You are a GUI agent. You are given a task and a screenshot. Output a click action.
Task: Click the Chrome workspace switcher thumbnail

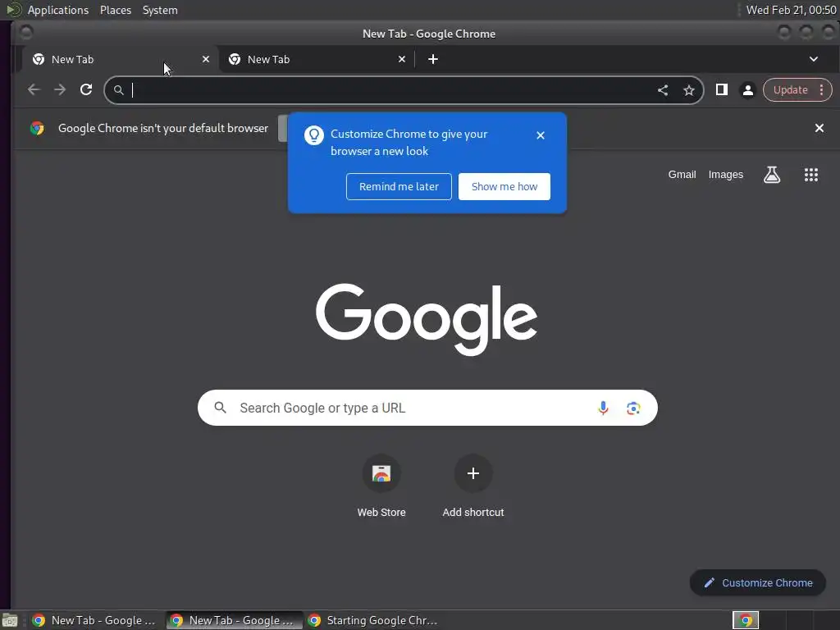point(745,620)
